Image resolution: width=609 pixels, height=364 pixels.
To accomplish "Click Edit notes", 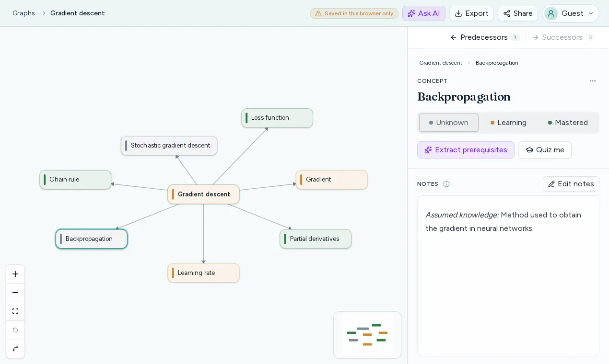I will click(571, 184).
